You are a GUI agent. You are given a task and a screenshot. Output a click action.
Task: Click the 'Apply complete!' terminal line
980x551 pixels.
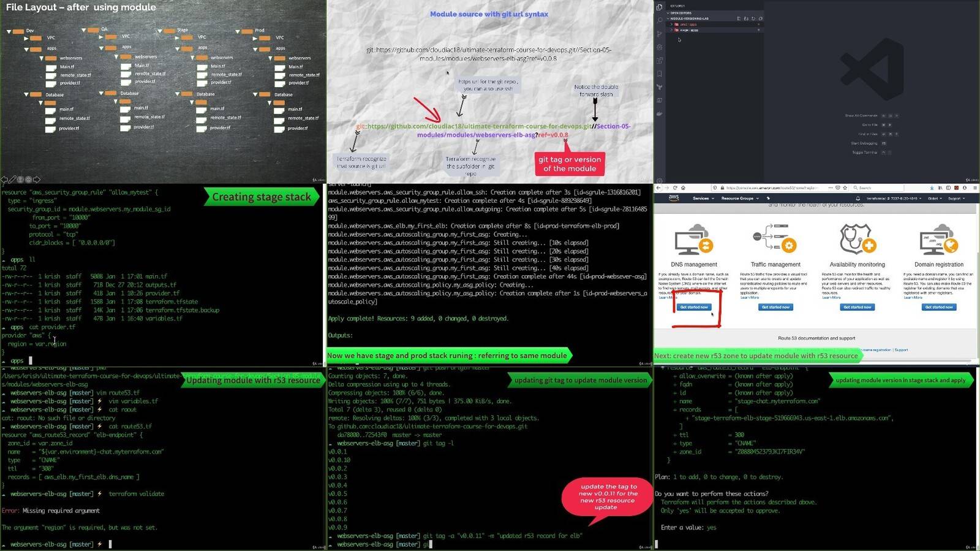418,319
